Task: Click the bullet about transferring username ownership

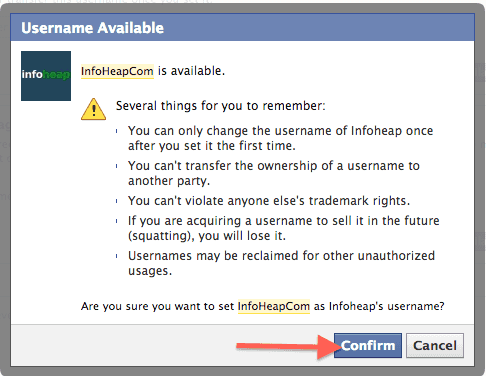Action: (274, 173)
